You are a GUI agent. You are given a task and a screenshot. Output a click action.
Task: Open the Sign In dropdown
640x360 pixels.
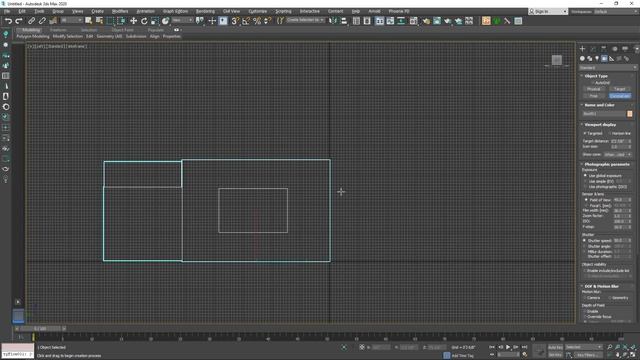coord(548,11)
